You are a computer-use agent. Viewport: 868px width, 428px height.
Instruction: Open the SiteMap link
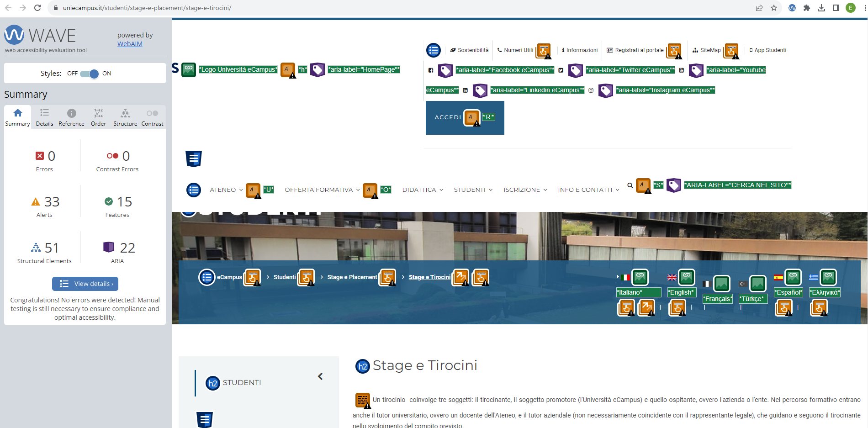click(706, 50)
